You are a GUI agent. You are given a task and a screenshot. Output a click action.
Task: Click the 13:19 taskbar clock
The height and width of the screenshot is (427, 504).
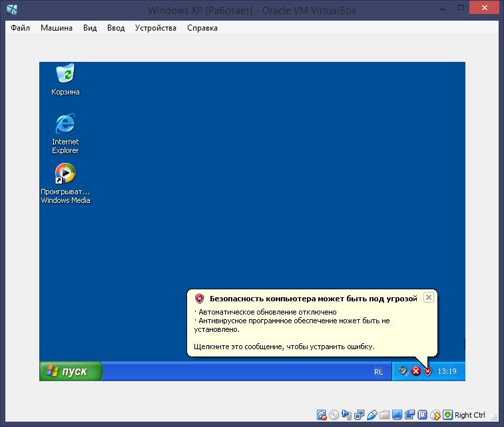click(447, 371)
